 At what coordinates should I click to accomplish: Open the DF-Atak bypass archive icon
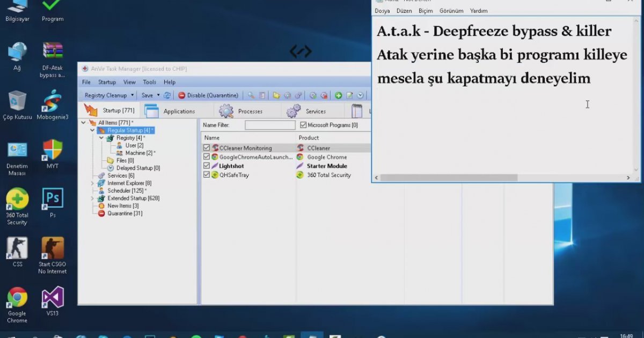click(53, 60)
